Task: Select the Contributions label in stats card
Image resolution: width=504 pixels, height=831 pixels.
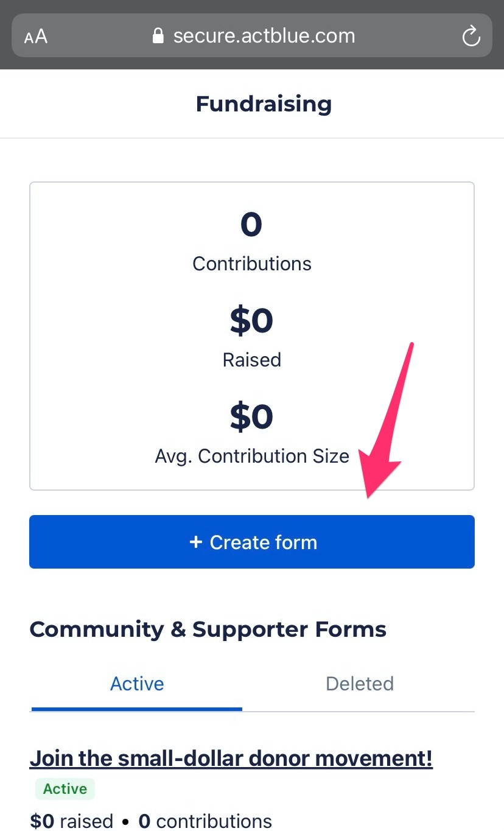Action: point(251,264)
